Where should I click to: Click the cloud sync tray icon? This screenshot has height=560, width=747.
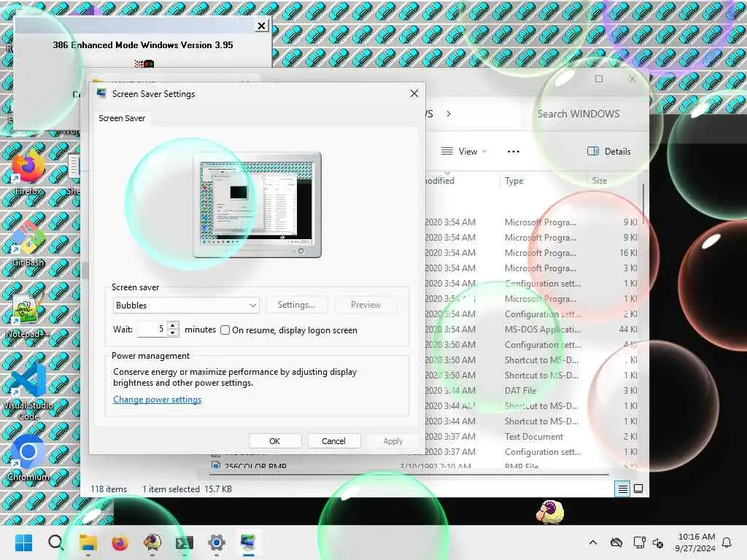(616, 542)
